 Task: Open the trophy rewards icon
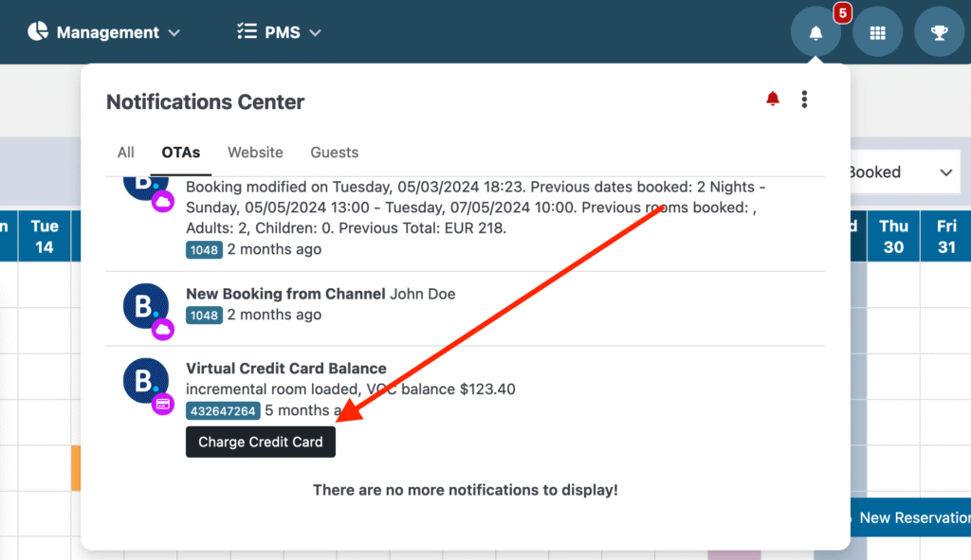point(939,31)
